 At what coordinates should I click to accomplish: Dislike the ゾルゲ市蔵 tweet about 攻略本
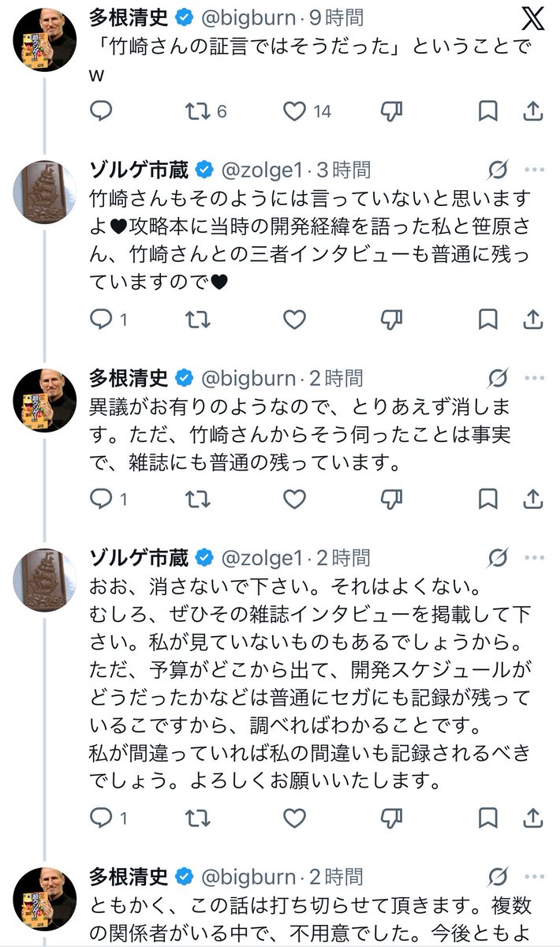pos(391,320)
